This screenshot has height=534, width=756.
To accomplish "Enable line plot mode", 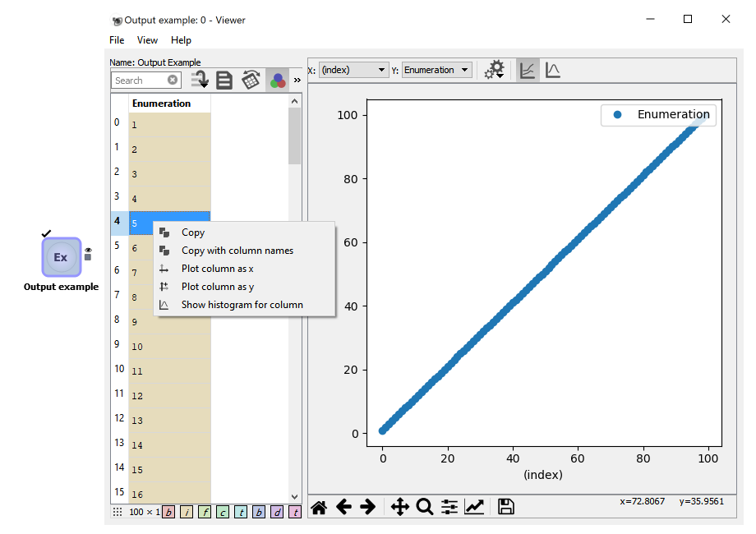I will click(527, 70).
